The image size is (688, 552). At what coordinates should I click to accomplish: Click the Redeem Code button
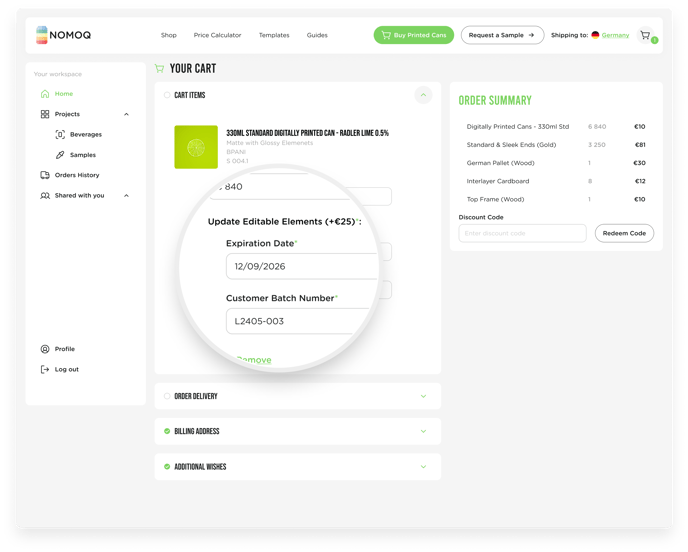pyautogui.click(x=624, y=233)
